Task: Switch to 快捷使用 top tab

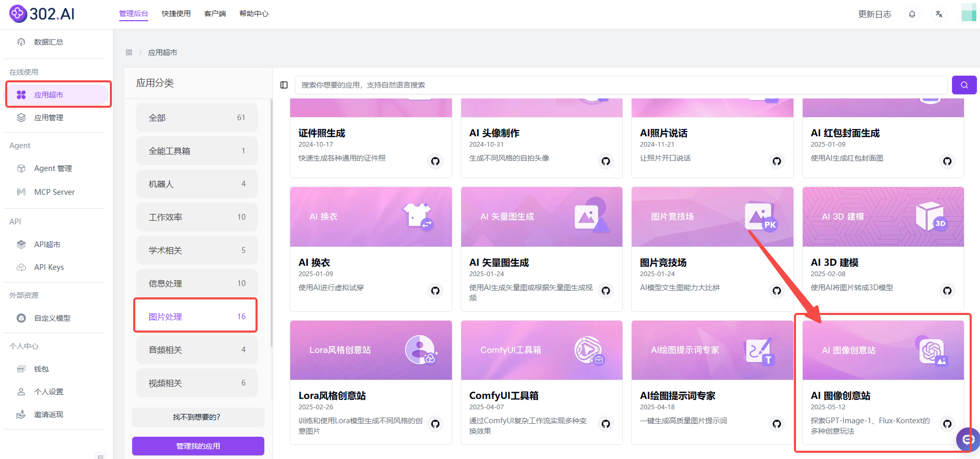Action: point(176,13)
